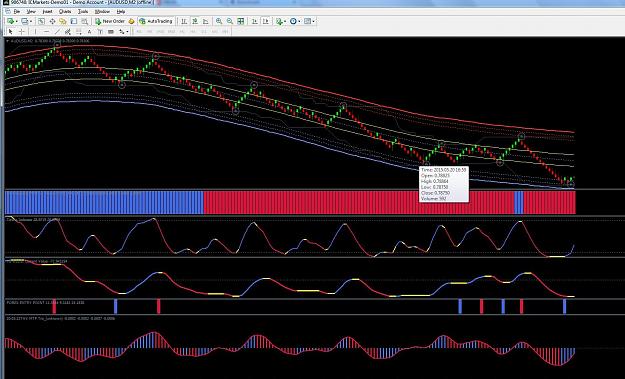Click the H1 timeframe button
This screenshot has width=625, height=379.
183,31
